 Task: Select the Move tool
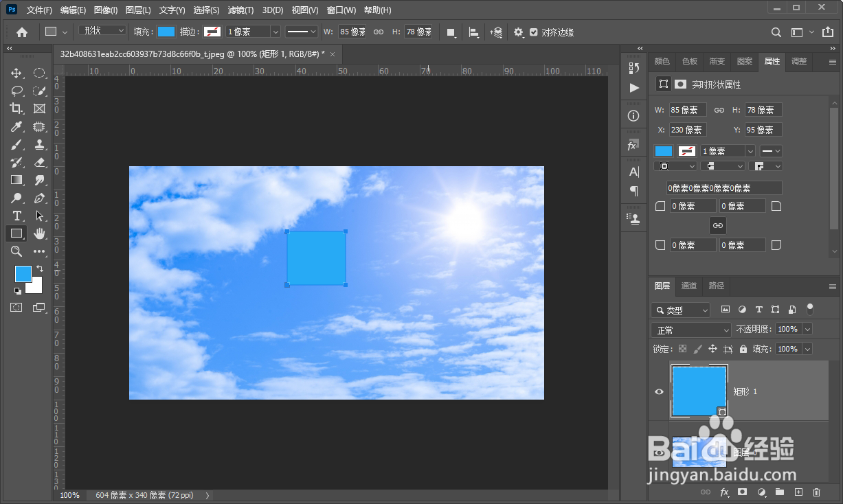16,73
